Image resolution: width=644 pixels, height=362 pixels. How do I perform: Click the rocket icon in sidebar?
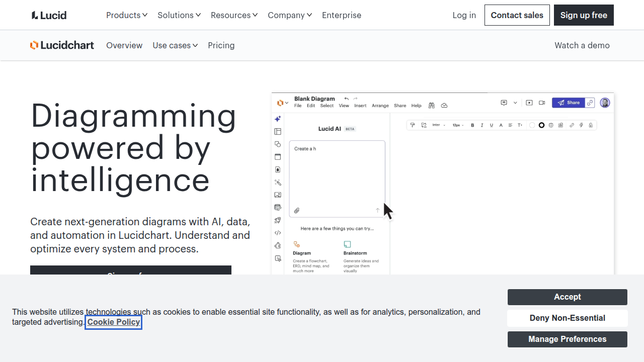(x=278, y=220)
